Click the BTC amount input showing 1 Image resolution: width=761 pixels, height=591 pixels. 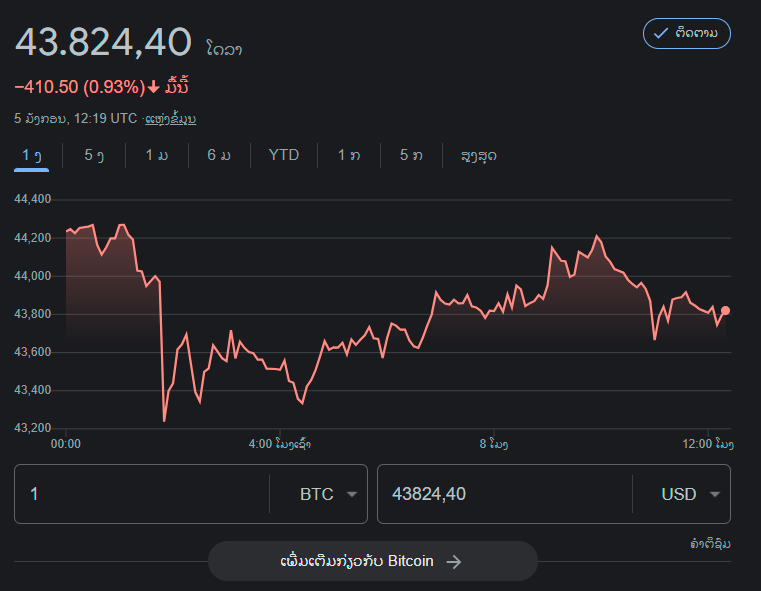(x=140, y=494)
